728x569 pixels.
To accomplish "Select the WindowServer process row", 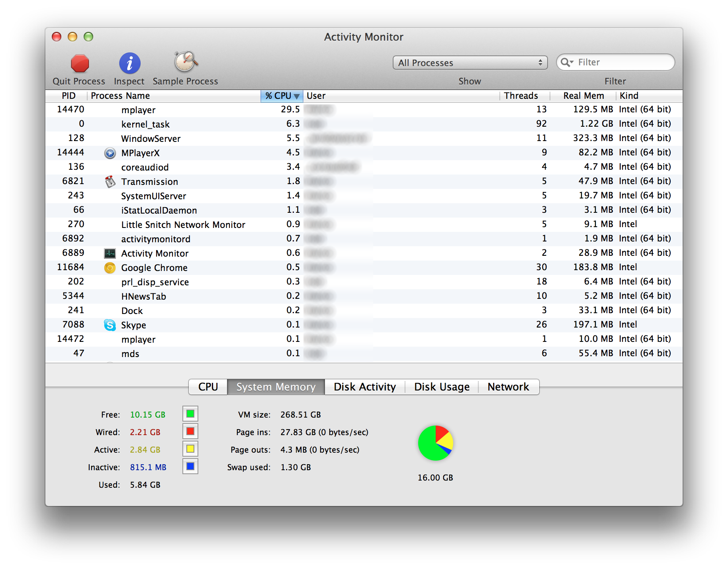I will coord(364,138).
